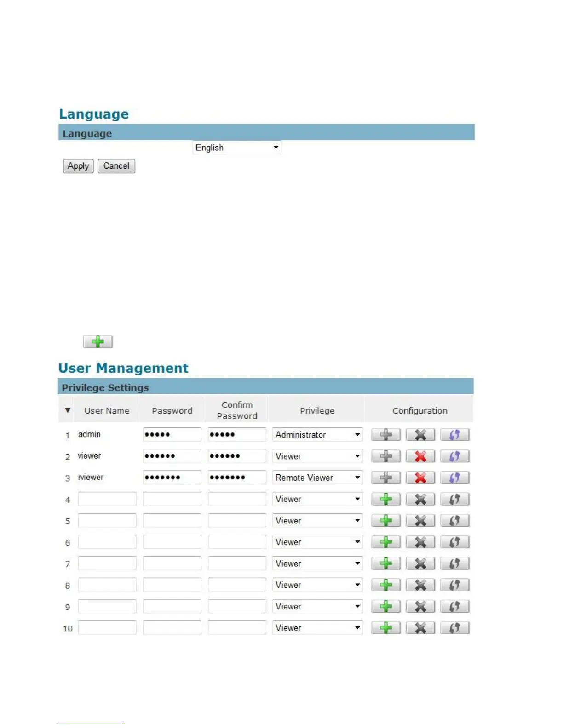Click the rviewer password field
The image size is (563, 728).
(x=172, y=477)
